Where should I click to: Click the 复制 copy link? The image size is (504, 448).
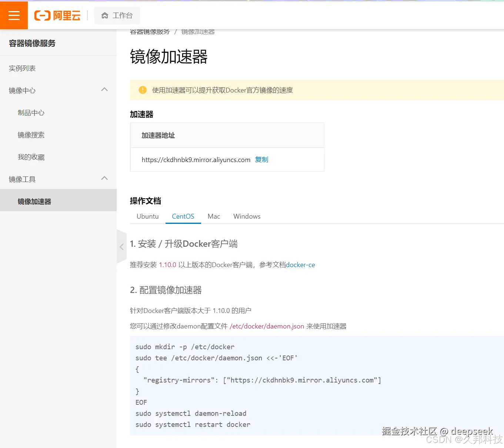[261, 159]
